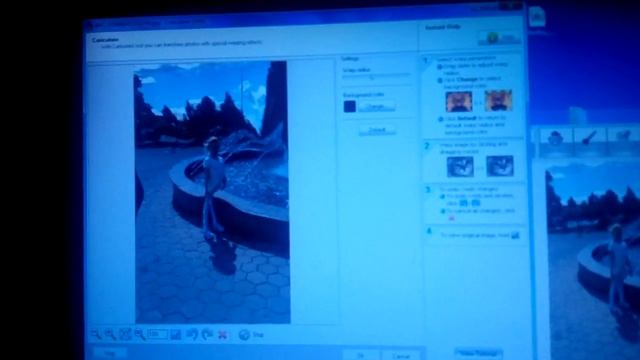This screenshot has height=360, width=640.
Task: Open the View Tutorial button
Action: tap(478, 353)
